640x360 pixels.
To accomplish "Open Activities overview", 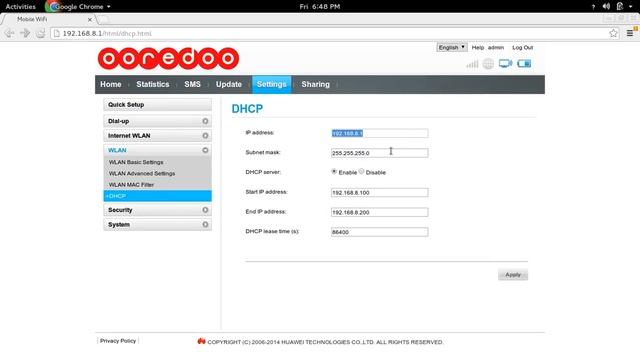I will pos(20,7).
